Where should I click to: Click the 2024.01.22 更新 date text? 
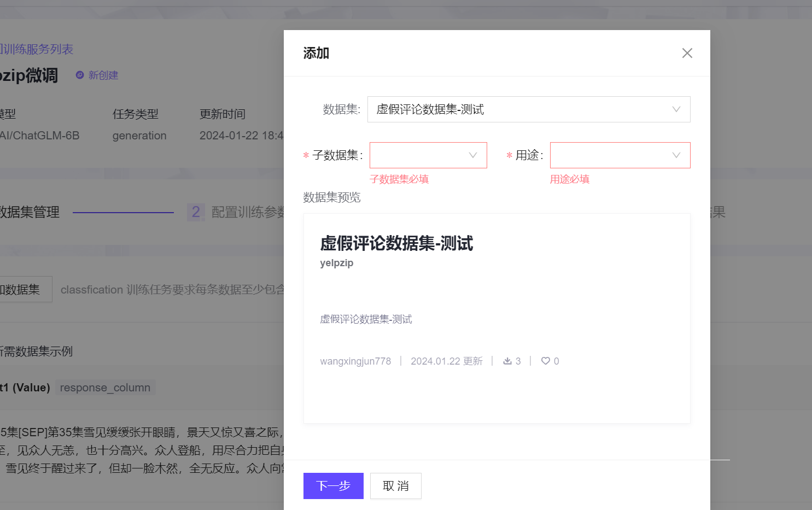tap(447, 361)
